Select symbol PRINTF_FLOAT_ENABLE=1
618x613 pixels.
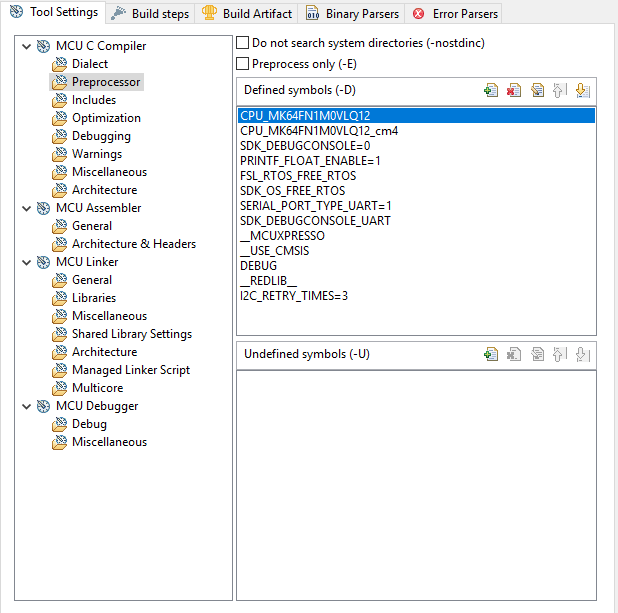point(416,161)
